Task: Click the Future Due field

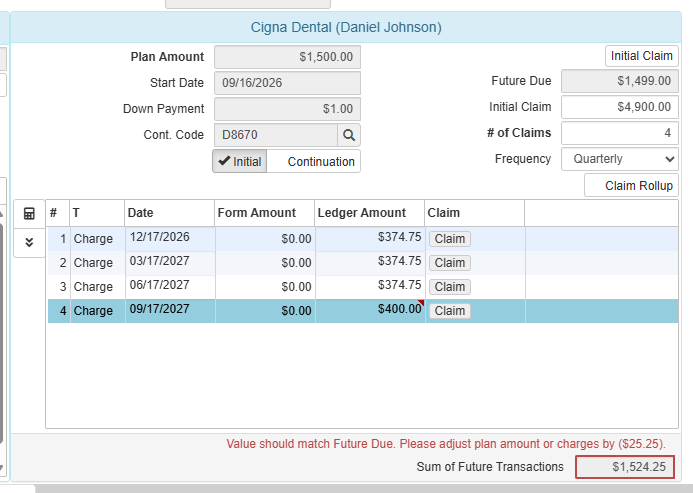Action: click(x=620, y=81)
